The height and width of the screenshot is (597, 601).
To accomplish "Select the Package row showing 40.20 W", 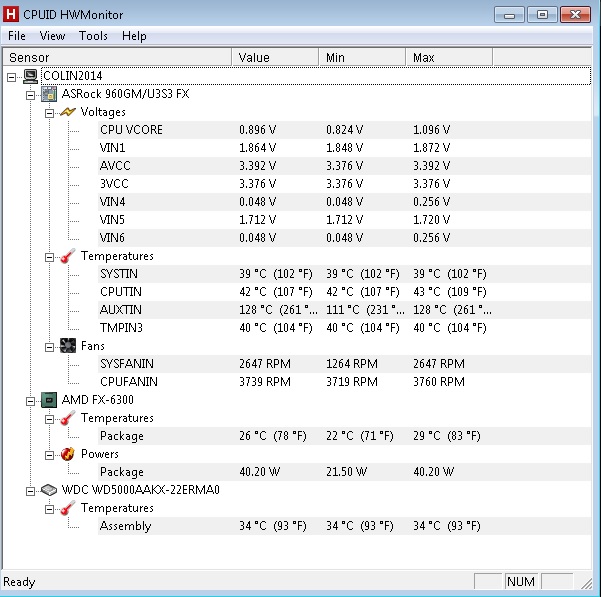I will (x=344, y=472).
